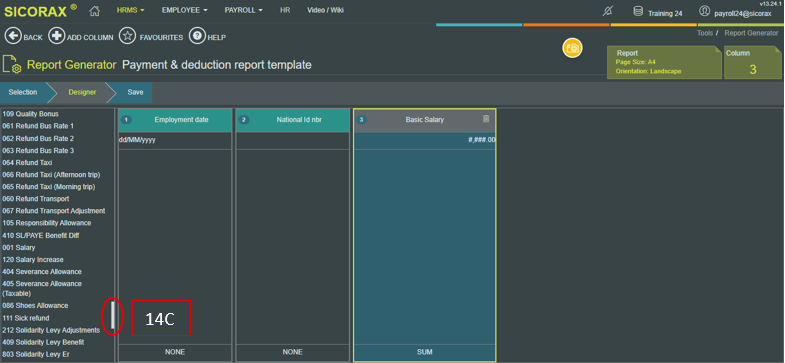Select 105 Responsibility Allowance
The width and height of the screenshot is (785, 363).
click(x=47, y=223)
